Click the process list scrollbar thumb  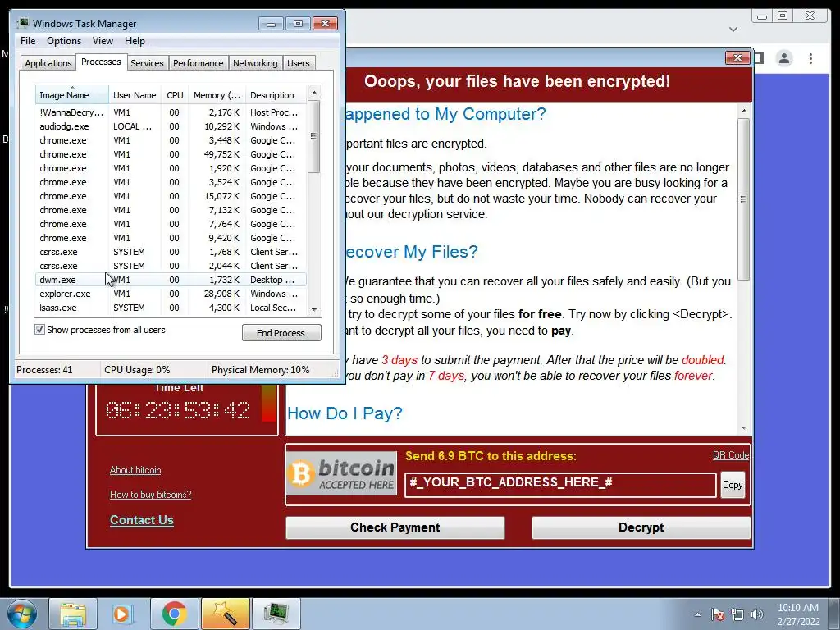[x=314, y=137]
